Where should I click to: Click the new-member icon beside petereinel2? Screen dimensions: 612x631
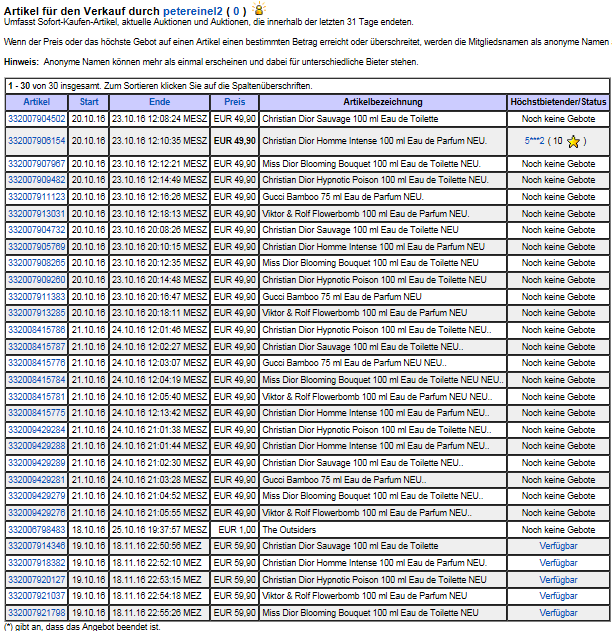(259, 8)
